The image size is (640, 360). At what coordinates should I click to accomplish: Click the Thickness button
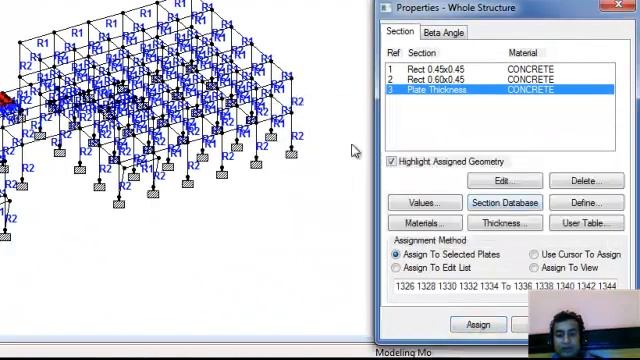(505, 223)
